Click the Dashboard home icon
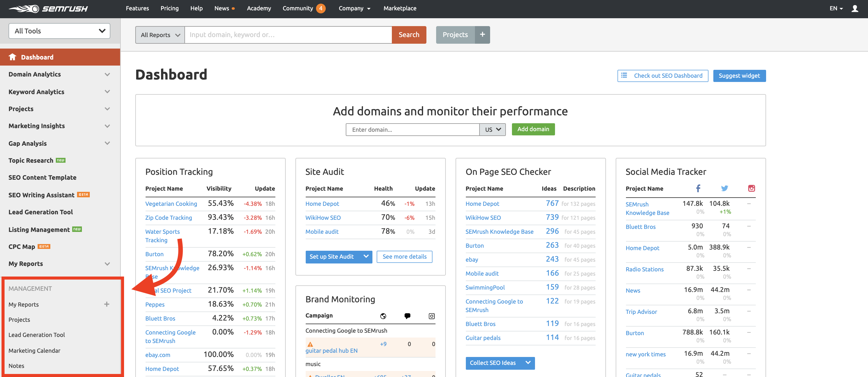This screenshot has width=868, height=377. [12, 57]
